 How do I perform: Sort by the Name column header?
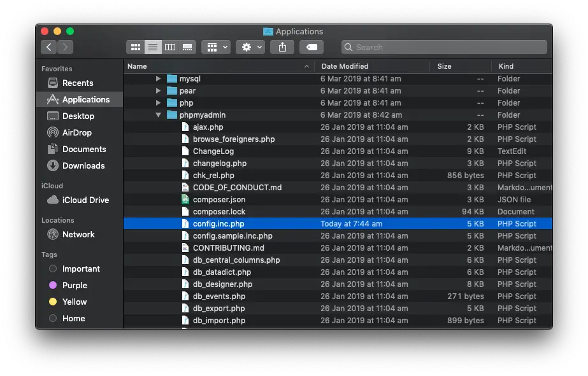pos(219,66)
